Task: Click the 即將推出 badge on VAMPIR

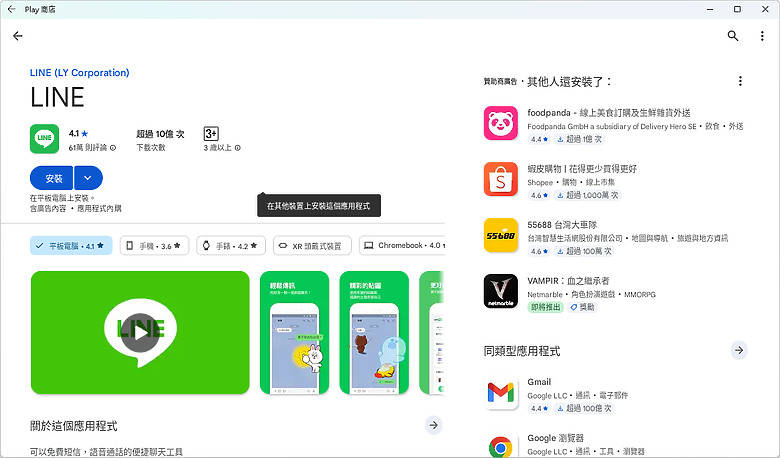Action: [545, 307]
